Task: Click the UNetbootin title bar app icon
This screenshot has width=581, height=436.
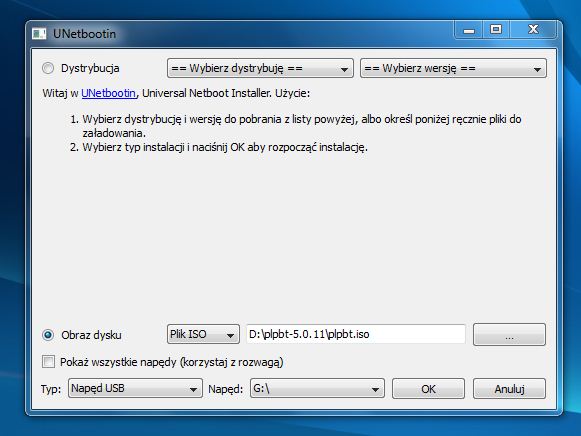Action: click(x=39, y=34)
